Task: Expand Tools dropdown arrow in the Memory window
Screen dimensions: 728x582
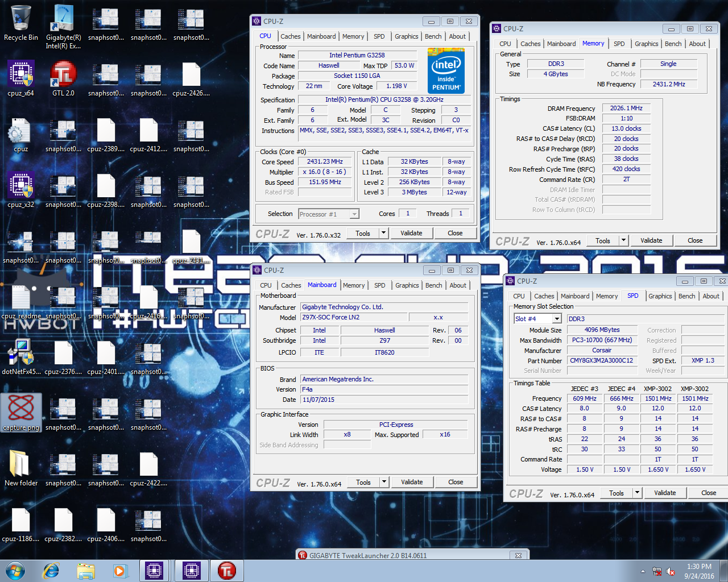Action: click(x=623, y=240)
